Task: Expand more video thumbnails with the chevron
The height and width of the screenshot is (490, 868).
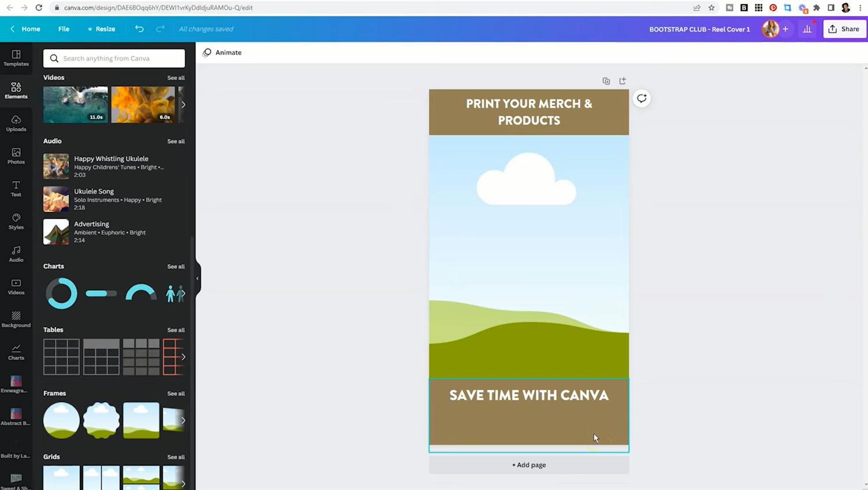Action: [183, 105]
